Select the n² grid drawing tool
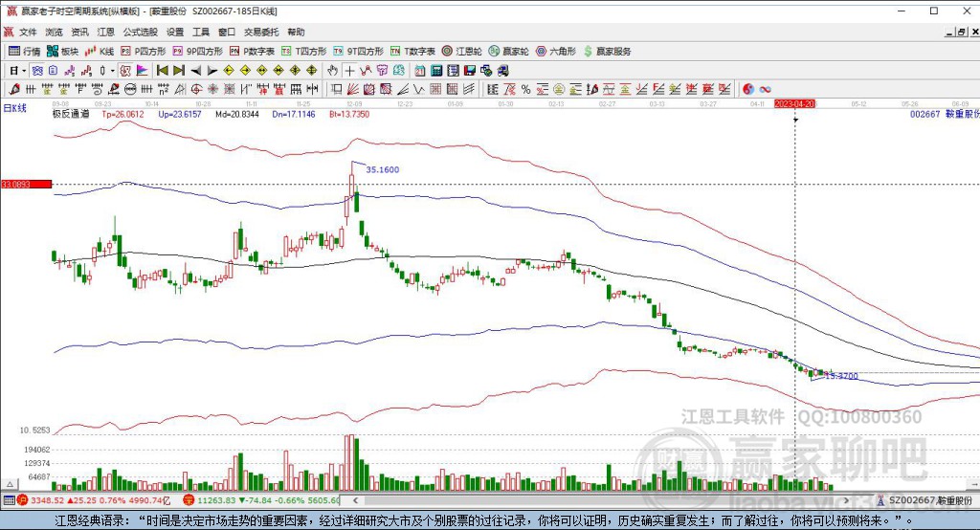This screenshot has width=980, height=530. 163,89
